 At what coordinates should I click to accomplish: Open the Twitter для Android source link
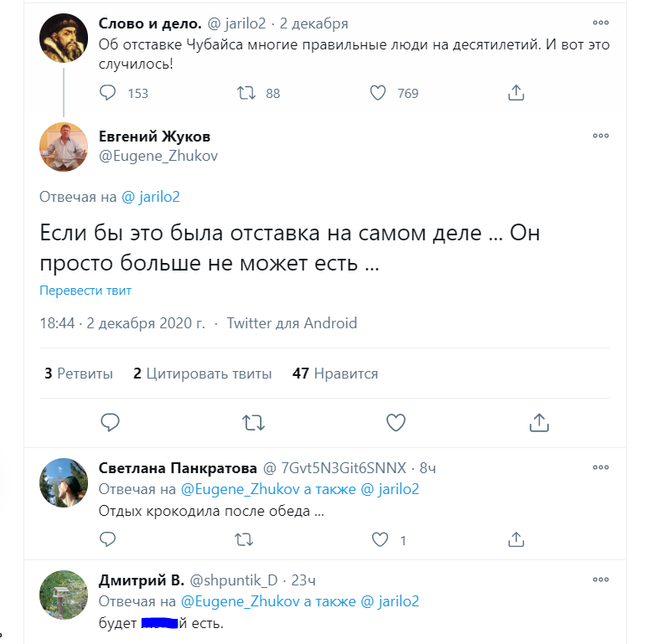[x=292, y=323]
